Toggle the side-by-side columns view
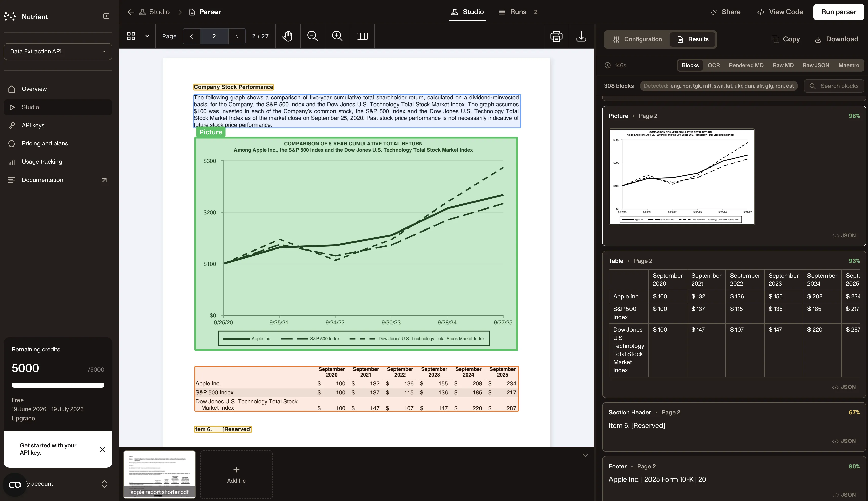This screenshot has height=501, width=868. tap(362, 36)
